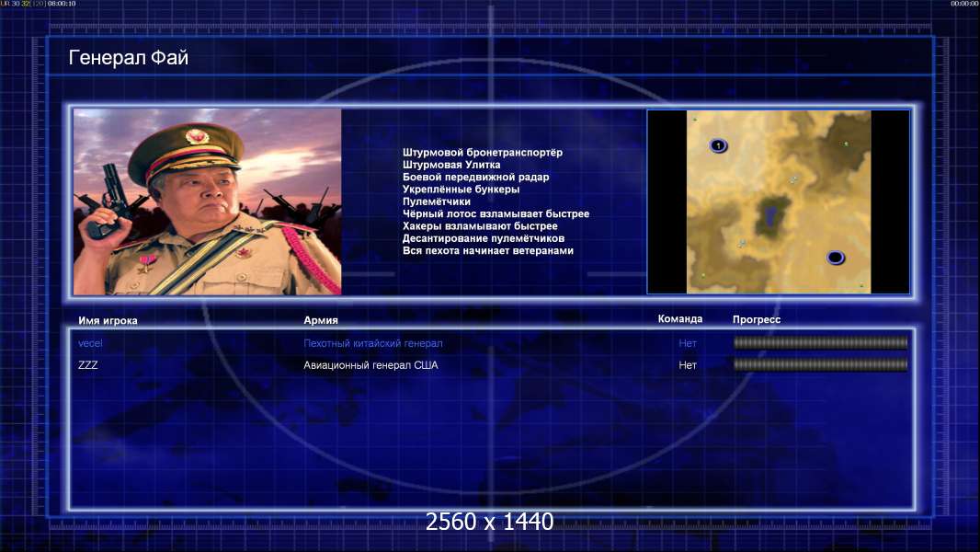Select the unnumbered start position marker on map
Image resolution: width=980 pixels, height=552 pixels.
pyautogui.click(x=836, y=258)
